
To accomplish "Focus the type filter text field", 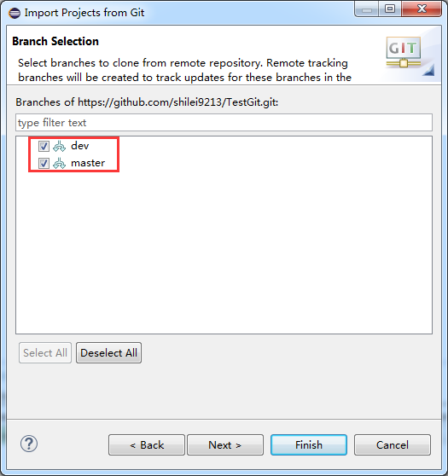I will [x=224, y=123].
